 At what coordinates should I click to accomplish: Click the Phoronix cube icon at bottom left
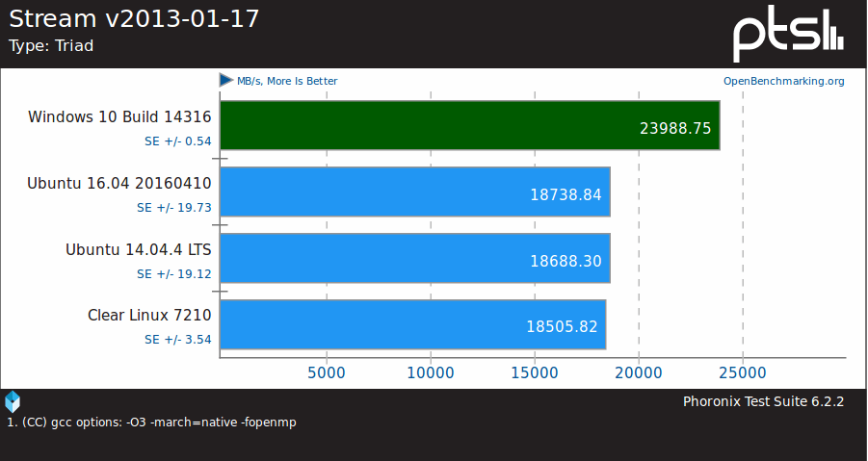(13, 402)
